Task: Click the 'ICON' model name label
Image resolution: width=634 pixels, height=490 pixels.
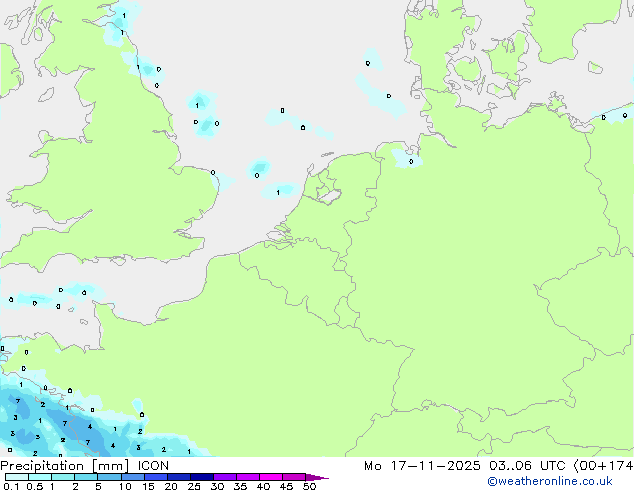Action: pyautogui.click(x=153, y=466)
